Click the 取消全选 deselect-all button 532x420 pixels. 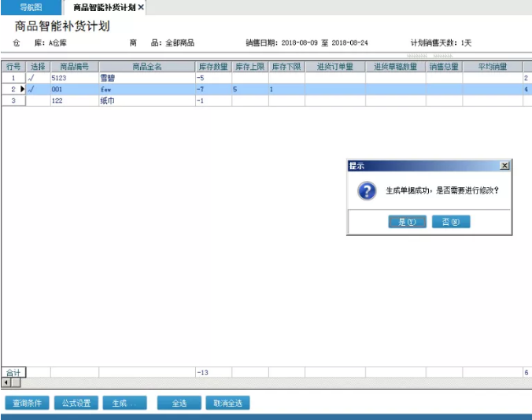tap(227, 403)
